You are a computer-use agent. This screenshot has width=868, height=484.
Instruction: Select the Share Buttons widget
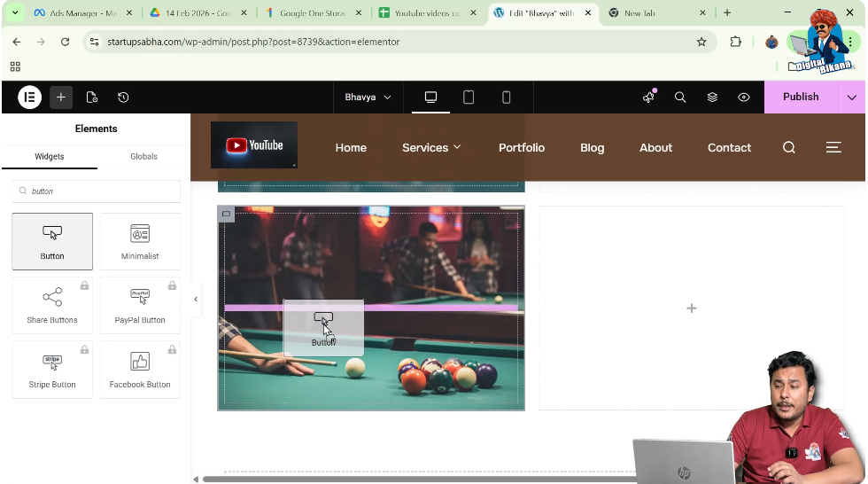(x=52, y=305)
